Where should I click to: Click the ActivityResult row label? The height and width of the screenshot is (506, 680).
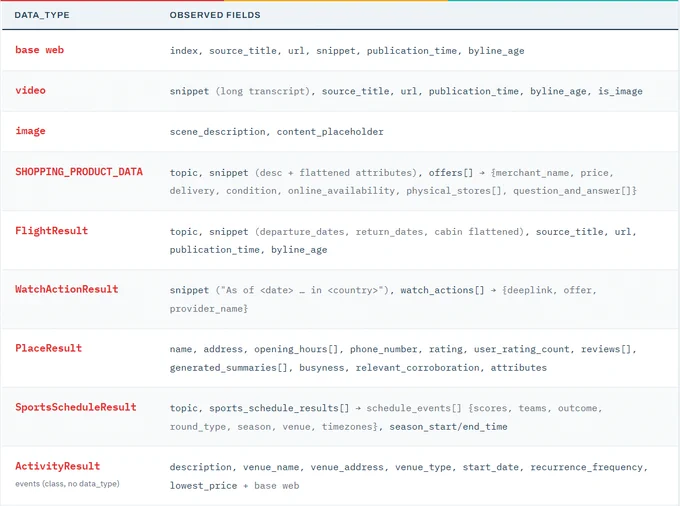coord(58,466)
